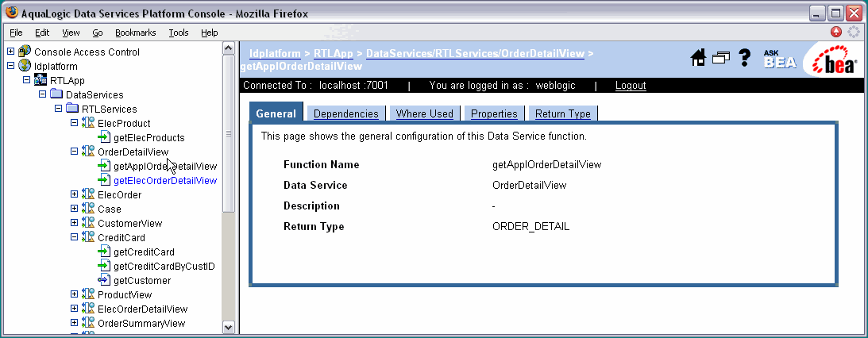Collapse the DataServices folder node

point(42,94)
